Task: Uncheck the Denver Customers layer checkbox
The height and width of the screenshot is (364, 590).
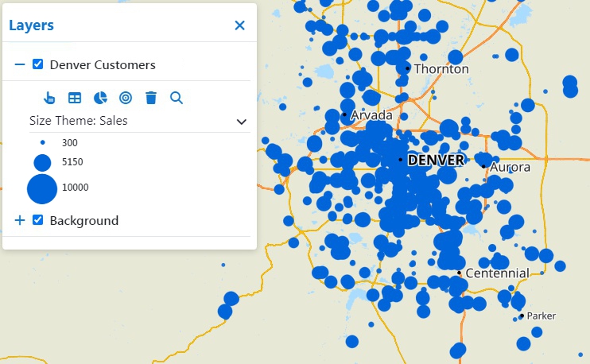Action: (x=37, y=64)
